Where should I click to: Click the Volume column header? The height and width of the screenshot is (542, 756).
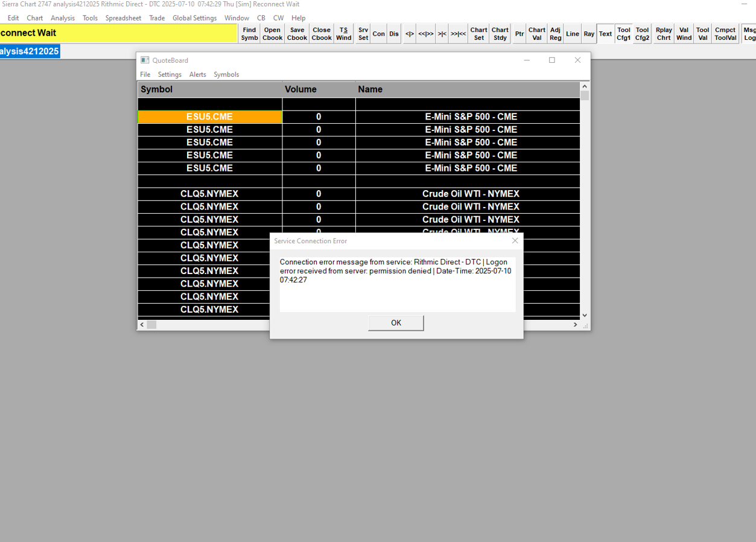click(x=319, y=89)
